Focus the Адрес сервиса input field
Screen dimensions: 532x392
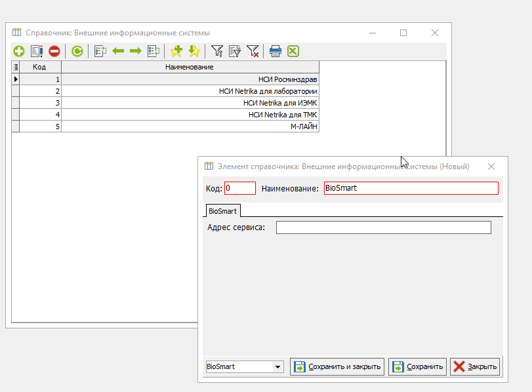pos(383,227)
